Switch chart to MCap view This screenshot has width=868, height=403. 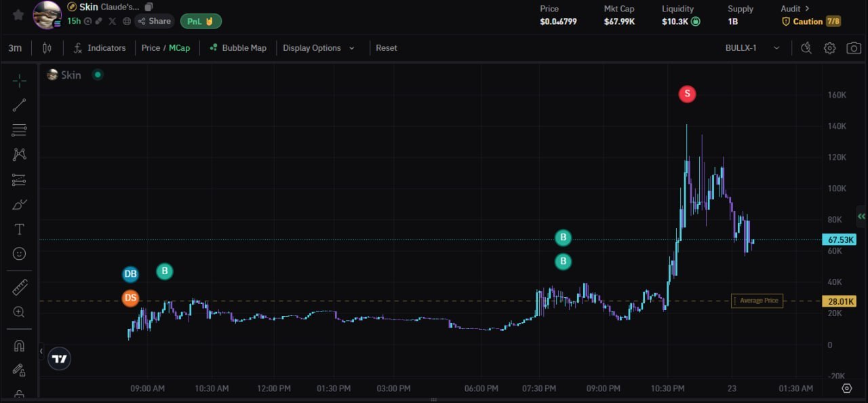(180, 48)
